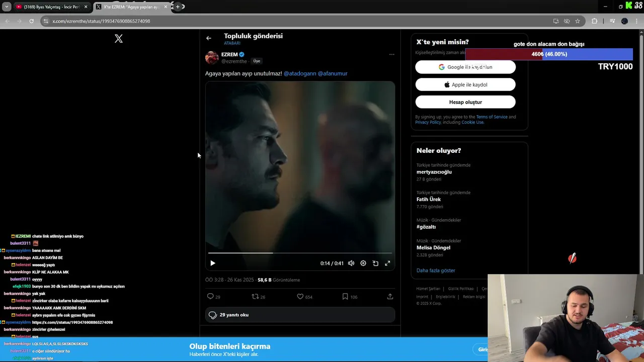Close the YouTube browser tab
644x362 pixels.
86,7
